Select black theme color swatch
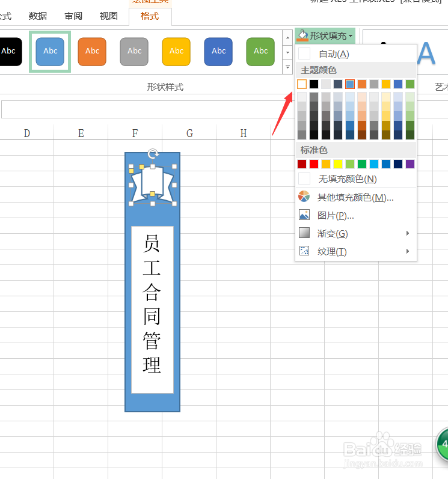 click(x=314, y=84)
